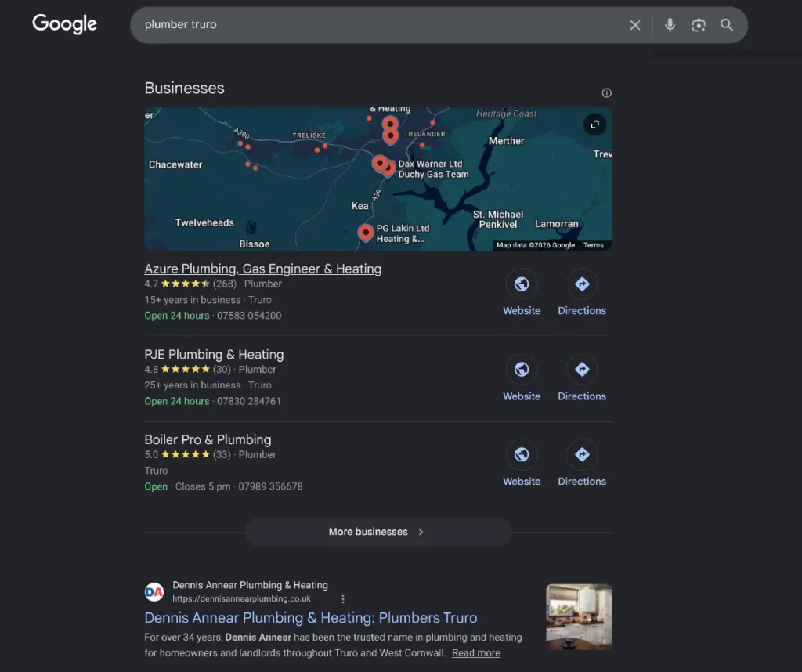Open PJE Plumbing & Heating website icon

click(x=521, y=369)
